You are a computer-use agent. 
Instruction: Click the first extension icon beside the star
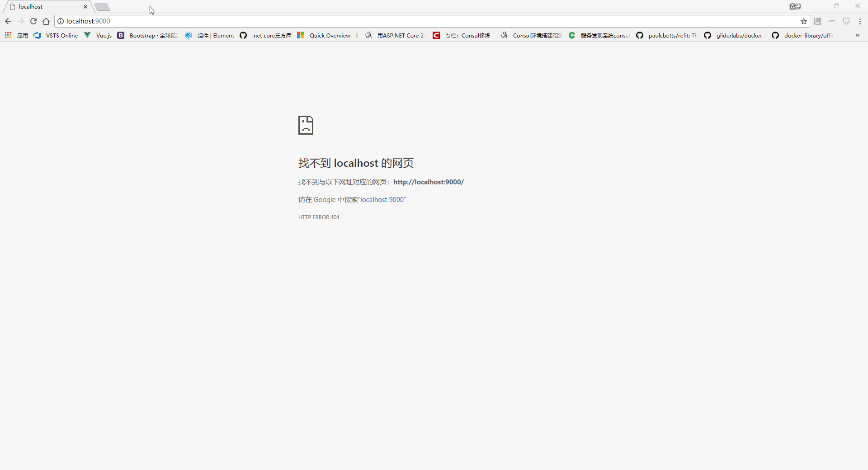(817, 21)
